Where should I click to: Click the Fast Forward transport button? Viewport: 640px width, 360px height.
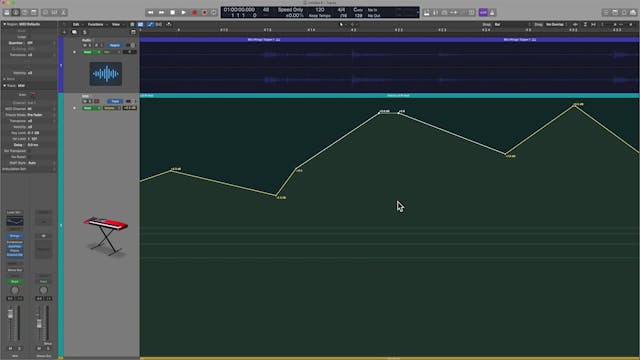tap(161, 13)
